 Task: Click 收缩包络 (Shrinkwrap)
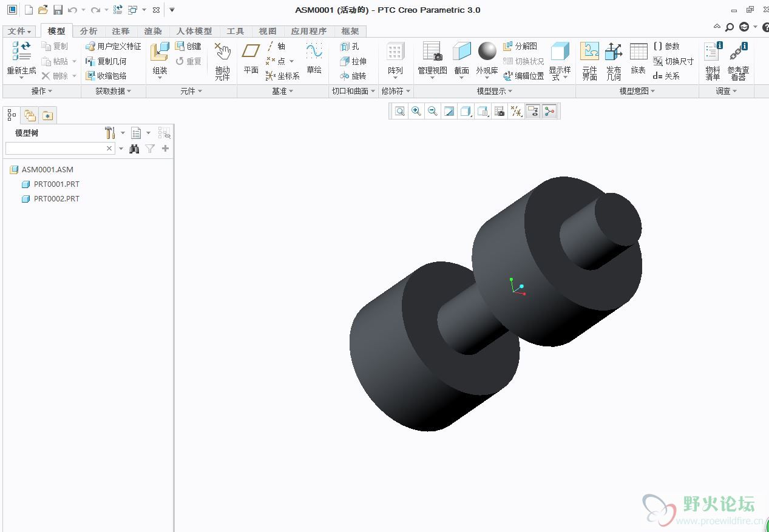[106, 76]
